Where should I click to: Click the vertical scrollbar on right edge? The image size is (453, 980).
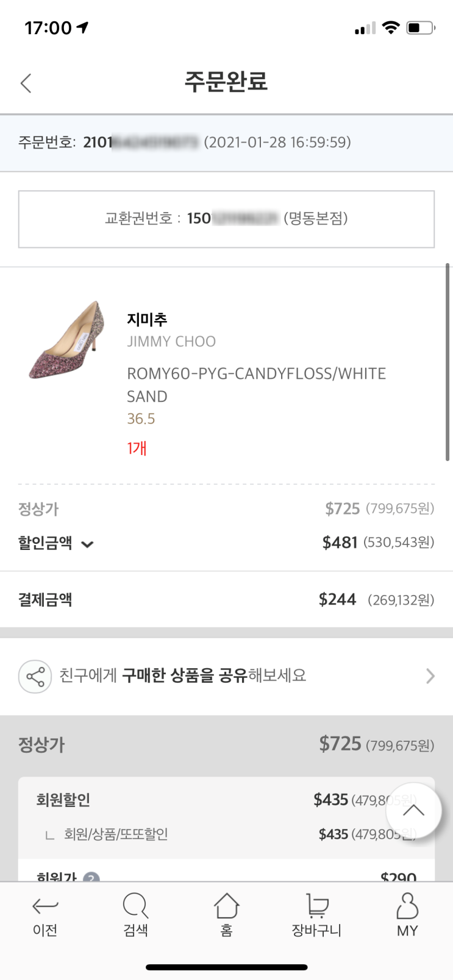pyautogui.click(x=448, y=362)
